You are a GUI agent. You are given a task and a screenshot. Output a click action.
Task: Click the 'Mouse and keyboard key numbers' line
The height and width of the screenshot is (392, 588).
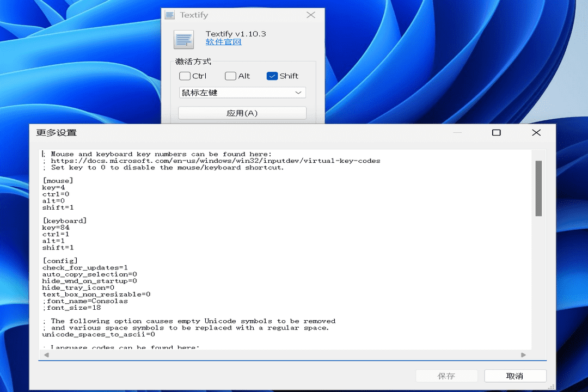(x=157, y=154)
